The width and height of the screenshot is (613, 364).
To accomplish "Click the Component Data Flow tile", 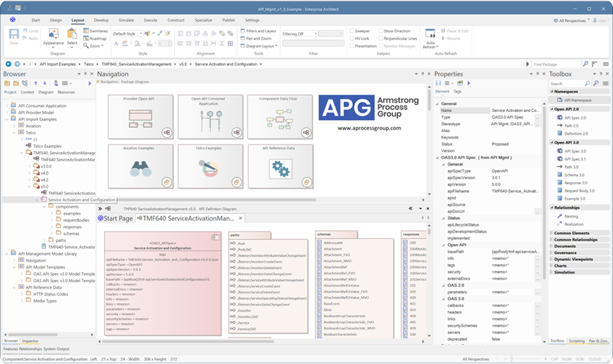I will [x=279, y=117].
